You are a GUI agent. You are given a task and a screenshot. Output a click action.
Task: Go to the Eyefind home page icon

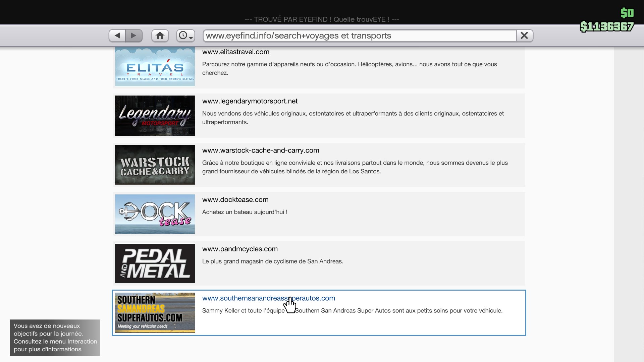(x=160, y=36)
